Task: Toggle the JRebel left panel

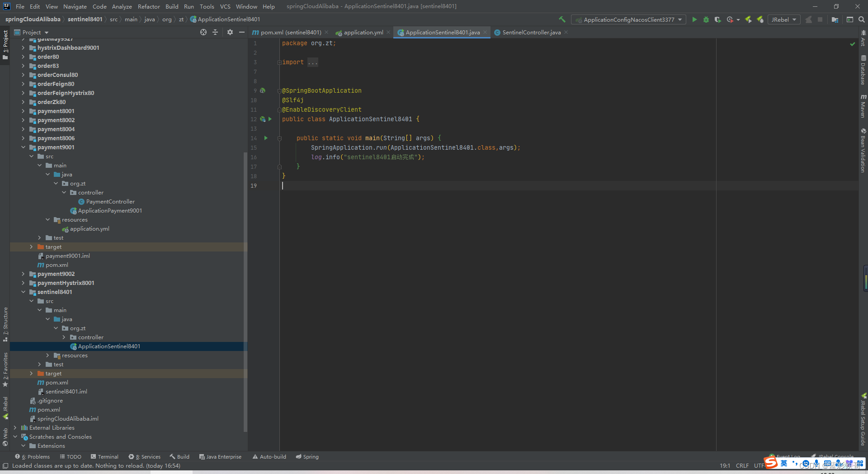Action: (x=5, y=408)
